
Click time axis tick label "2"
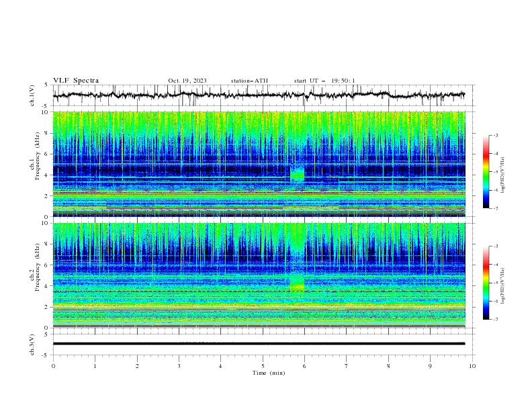tap(137, 366)
